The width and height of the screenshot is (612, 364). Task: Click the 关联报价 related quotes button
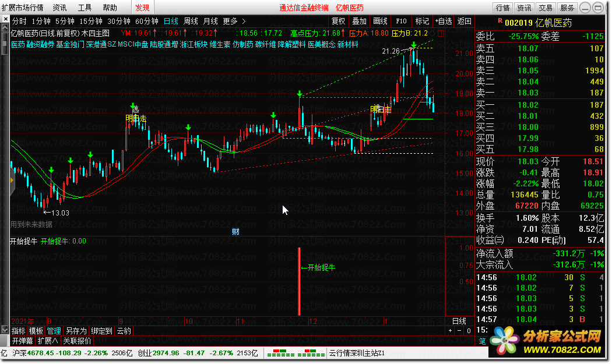coord(77,341)
